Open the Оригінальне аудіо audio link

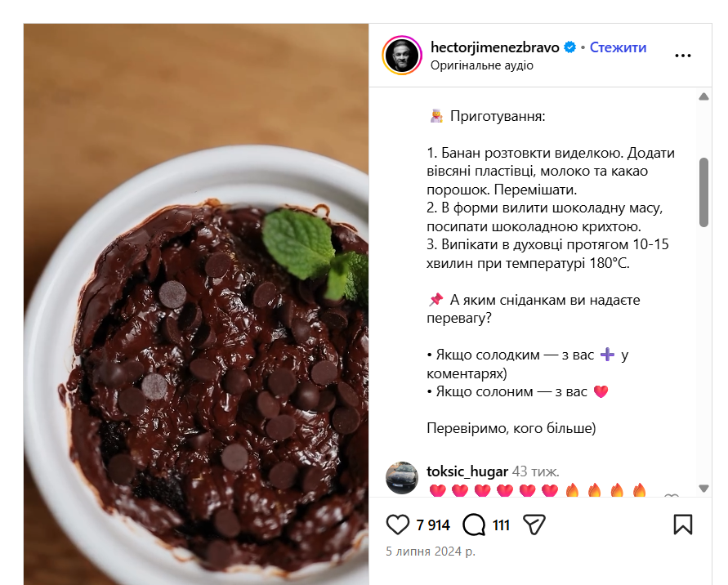coord(482,65)
